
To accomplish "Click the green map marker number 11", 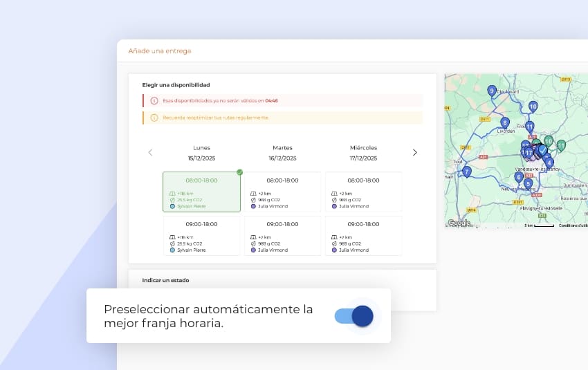I will point(561,145).
